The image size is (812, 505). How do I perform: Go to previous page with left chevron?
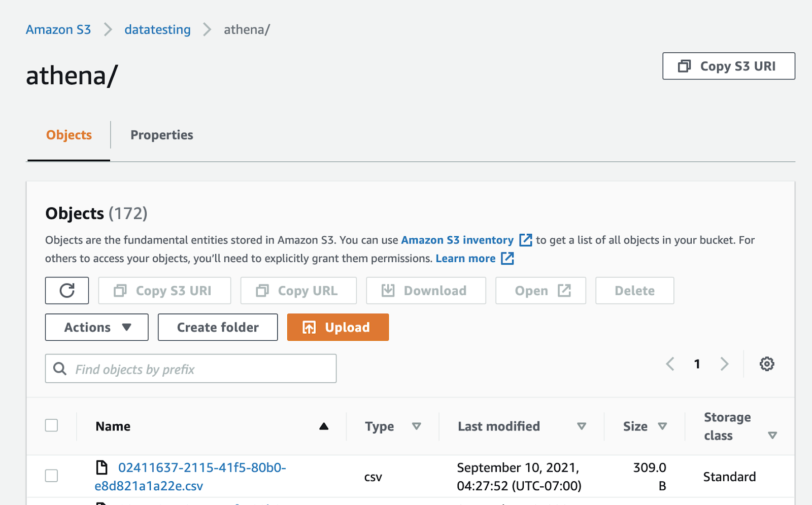click(x=670, y=364)
